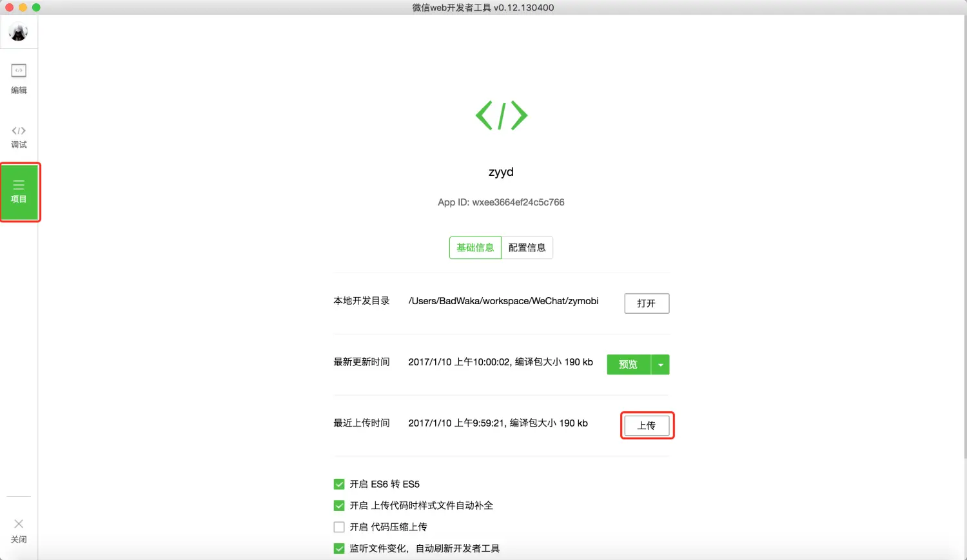Switch to the 调试 debug panel
This screenshot has height=560, width=967.
[19, 137]
